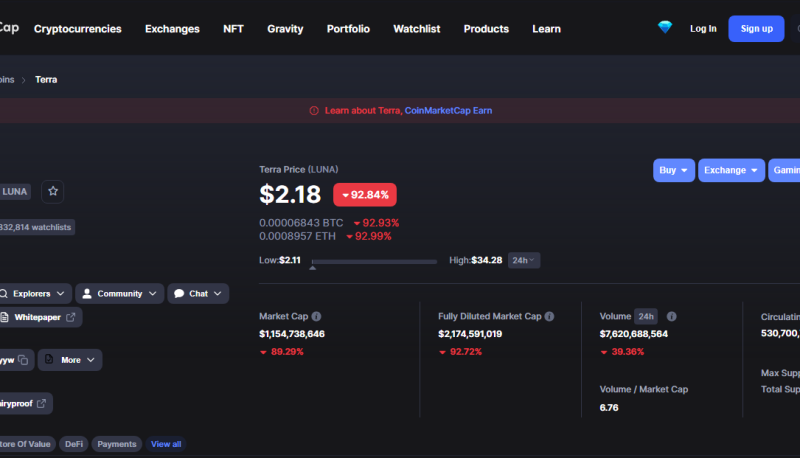Screen dimensions: 800x458
Task: Click the red 92.84% change badge
Action: click(365, 195)
